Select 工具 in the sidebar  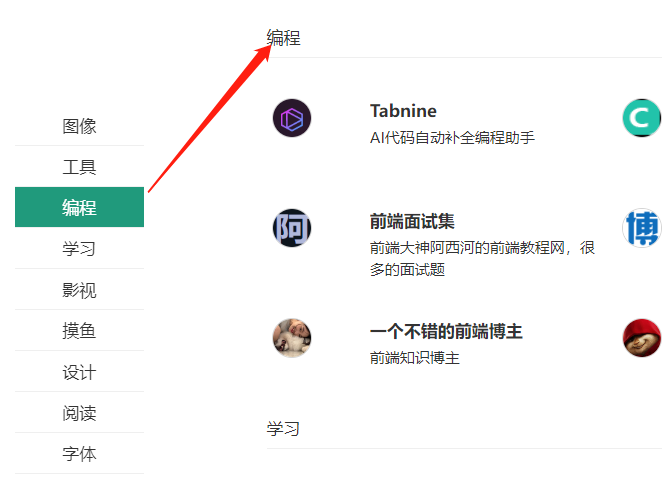coord(79,167)
